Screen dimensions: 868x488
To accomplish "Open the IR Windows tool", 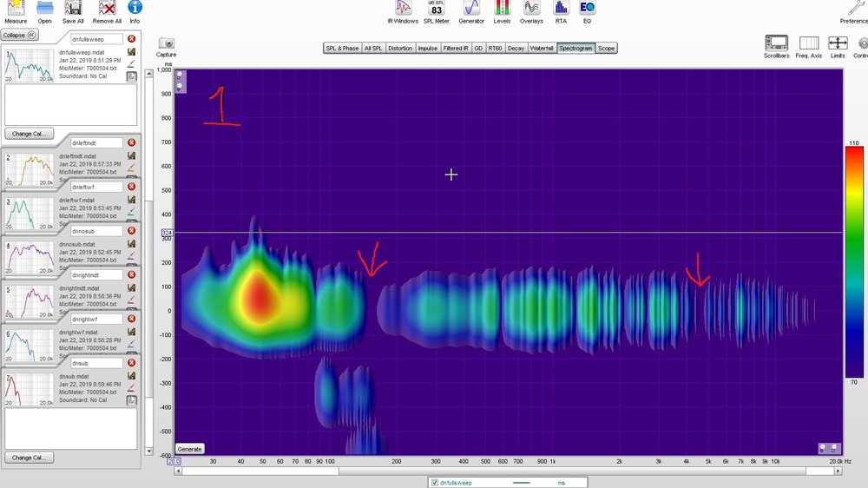I will click(x=403, y=11).
